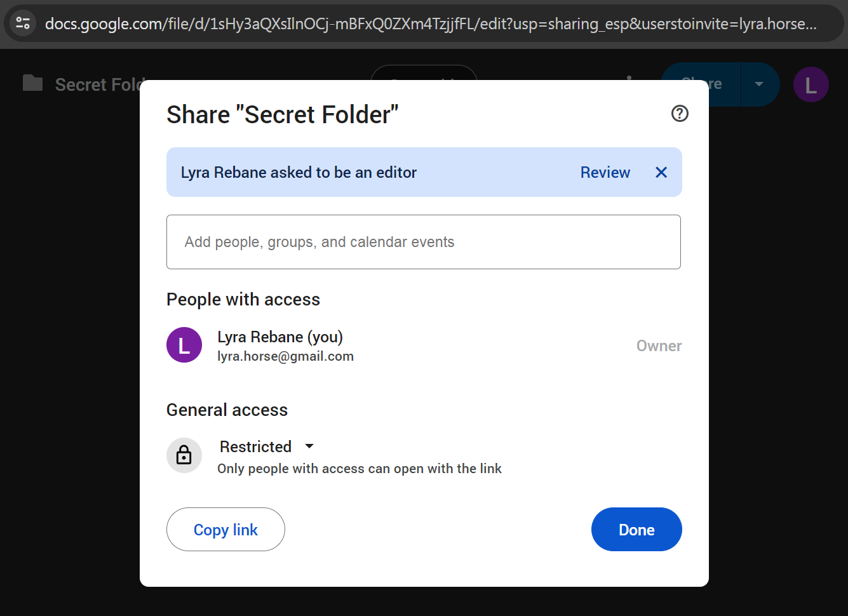Click the Secret Folder title in the header
Viewport: 848px width, 616px height.
95,84
